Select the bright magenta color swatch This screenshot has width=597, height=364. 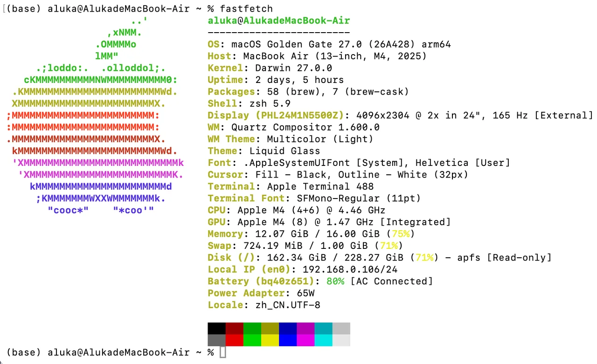[305, 340]
